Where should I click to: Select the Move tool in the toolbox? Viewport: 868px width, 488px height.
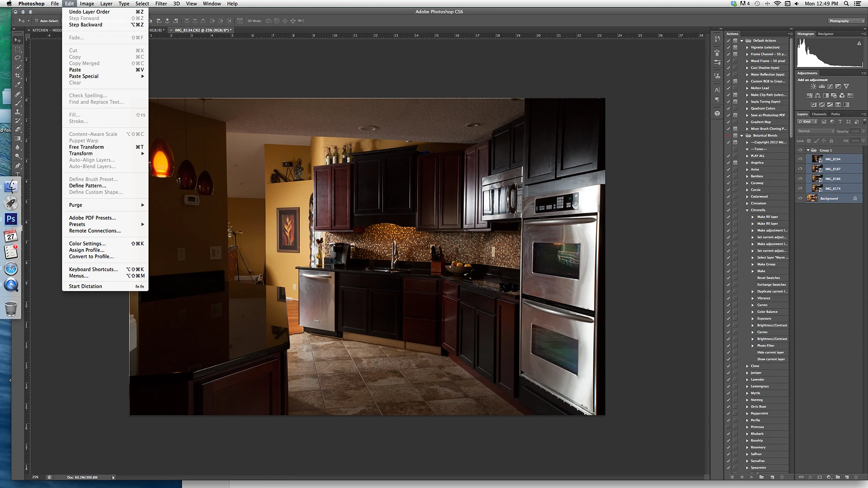(x=18, y=40)
